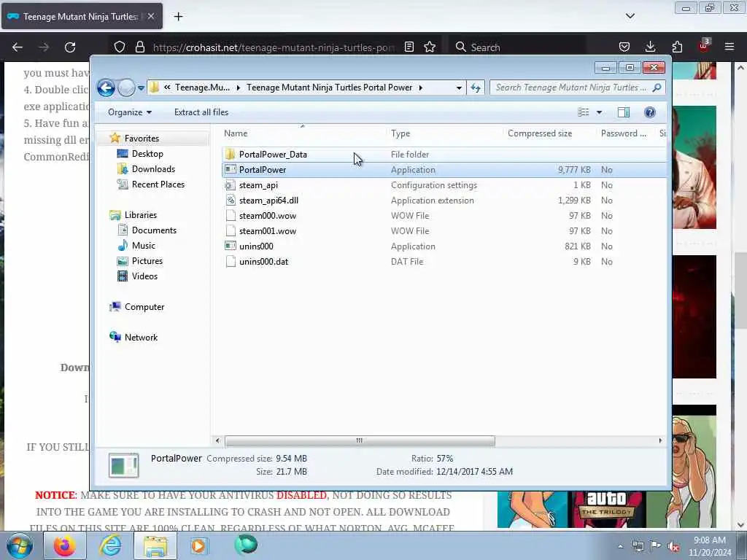Viewport: 747px width, 560px height.
Task: Click Firefox back button
Action: 18,47
